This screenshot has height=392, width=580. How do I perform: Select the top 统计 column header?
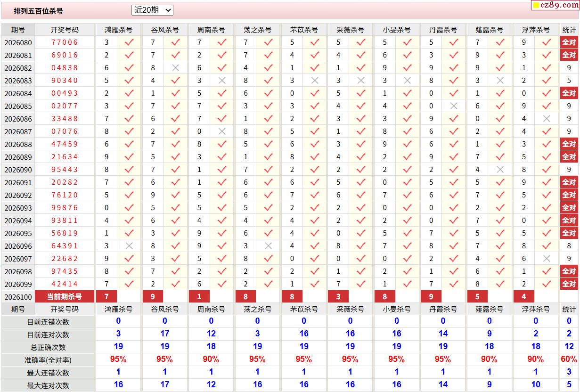[569, 30]
